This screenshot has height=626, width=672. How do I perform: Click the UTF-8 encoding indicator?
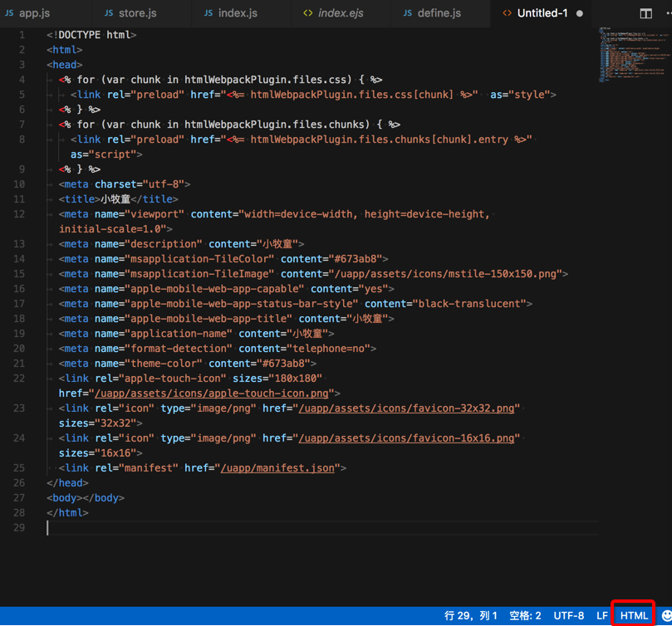(x=569, y=616)
